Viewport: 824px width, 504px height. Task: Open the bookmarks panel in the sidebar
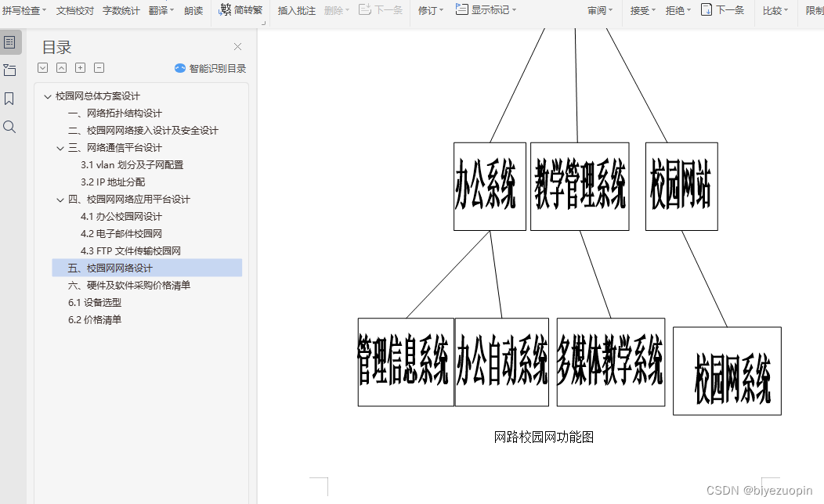(9, 98)
